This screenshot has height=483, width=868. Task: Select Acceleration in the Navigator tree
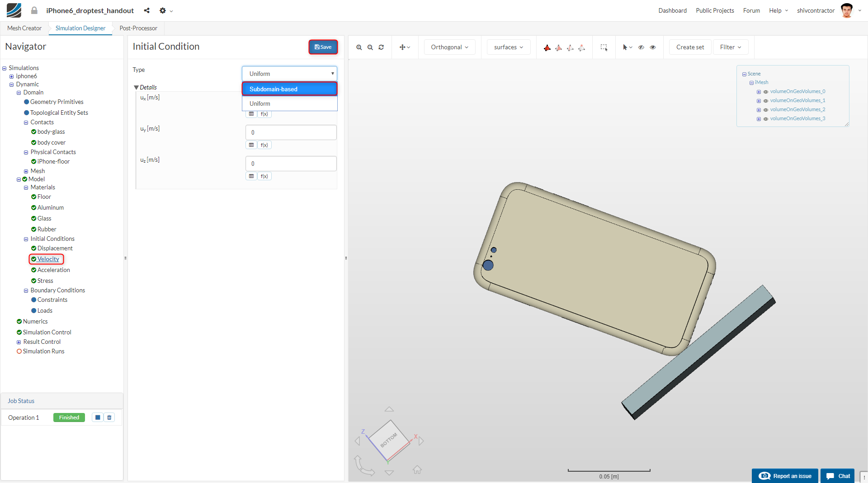[53, 270]
